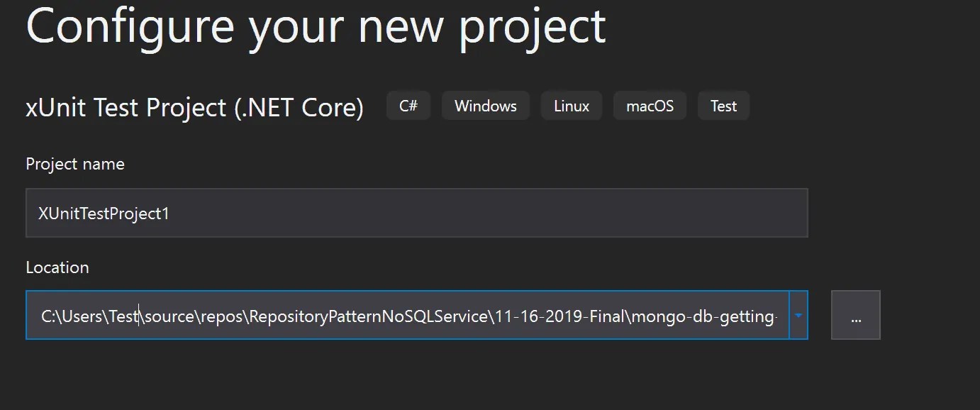Viewport: 980px width, 410px height.
Task: Select the Linux platform tag
Action: click(572, 106)
